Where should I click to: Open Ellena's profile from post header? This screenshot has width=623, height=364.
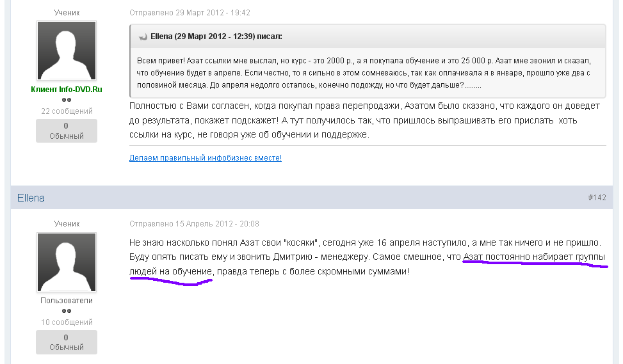coord(31,198)
